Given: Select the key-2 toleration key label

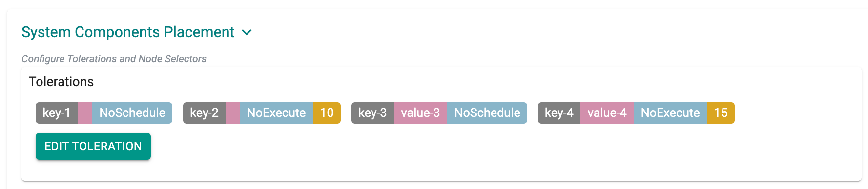Looking at the screenshot, I should pos(204,113).
